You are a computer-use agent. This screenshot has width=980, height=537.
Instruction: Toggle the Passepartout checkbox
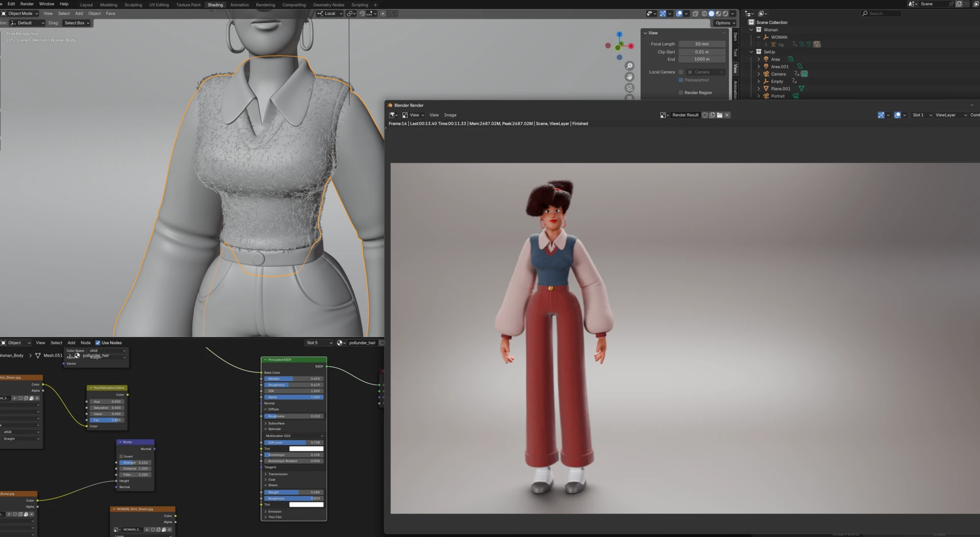tap(681, 80)
